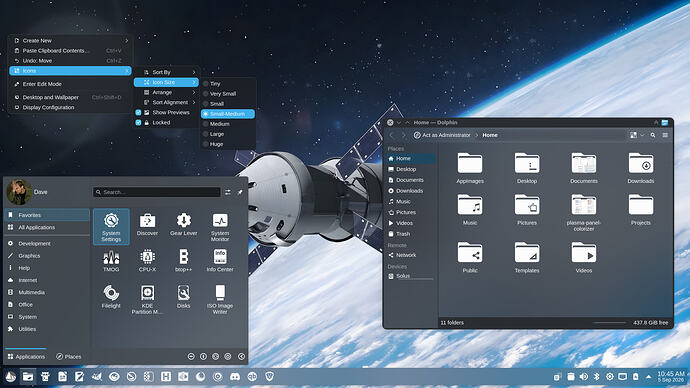Go back in Dolphin navigation
This screenshot has height=388, width=690.
pyautogui.click(x=392, y=135)
